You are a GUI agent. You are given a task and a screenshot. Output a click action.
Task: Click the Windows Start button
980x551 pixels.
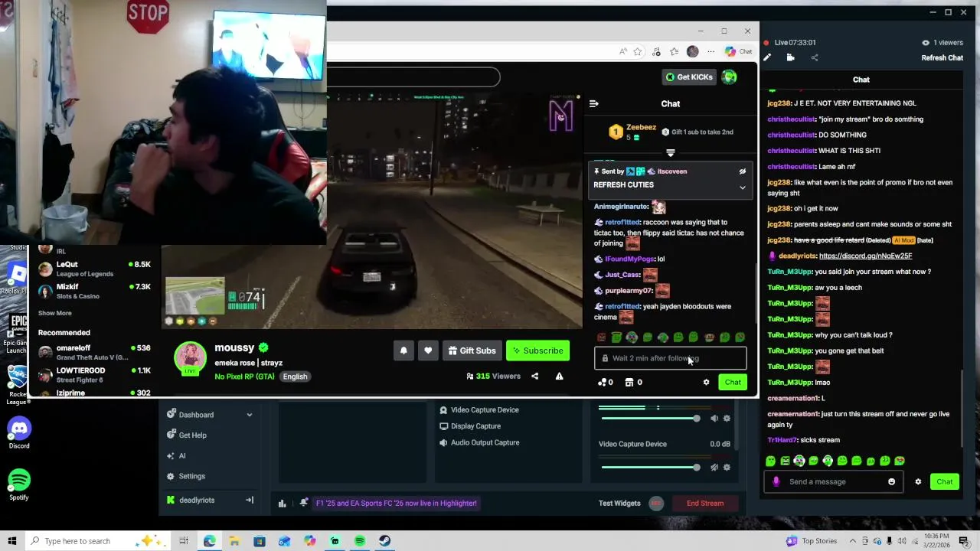tap(11, 541)
